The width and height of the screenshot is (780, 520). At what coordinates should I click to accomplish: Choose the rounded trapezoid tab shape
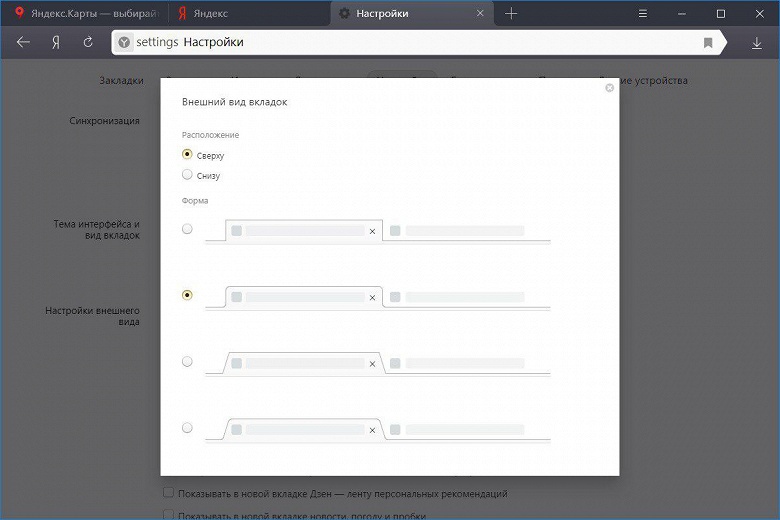pos(187,427)
